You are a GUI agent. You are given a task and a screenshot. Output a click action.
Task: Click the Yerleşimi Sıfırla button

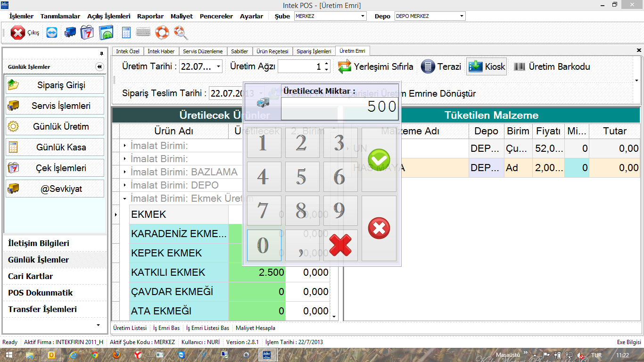[x=376, y=66]
